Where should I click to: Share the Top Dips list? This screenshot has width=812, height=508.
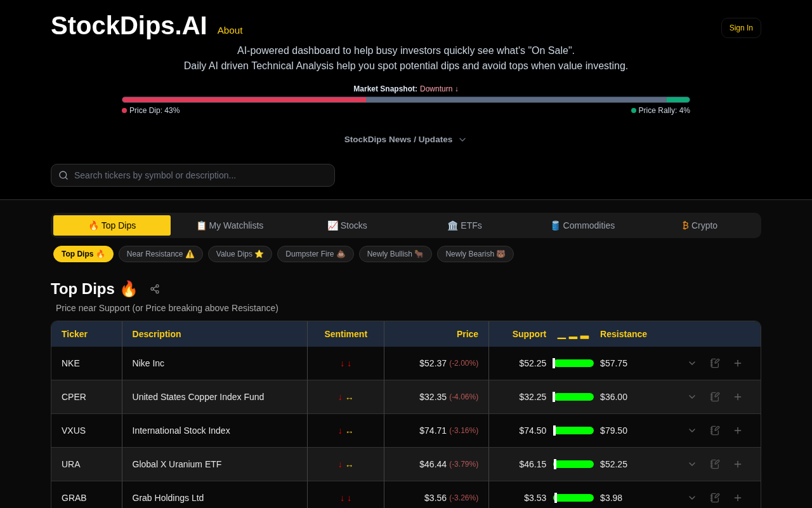click(155, 289)
